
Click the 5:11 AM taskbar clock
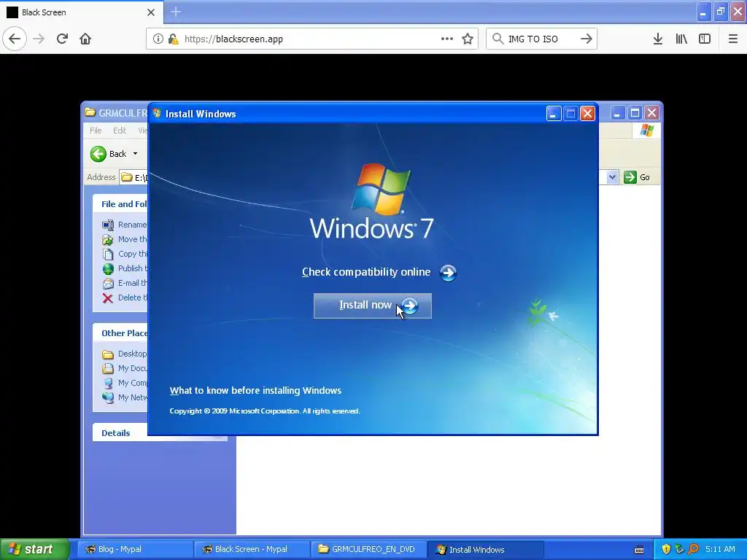(720, 549)
